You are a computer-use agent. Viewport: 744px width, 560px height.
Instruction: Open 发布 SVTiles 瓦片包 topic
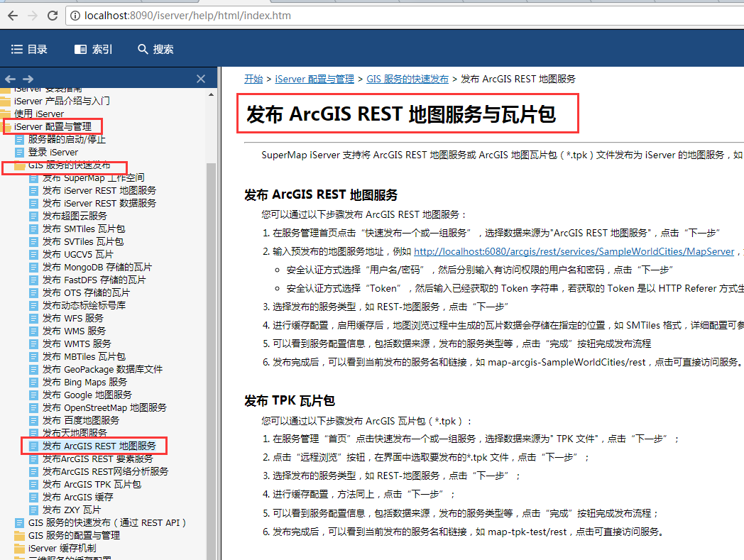tap(83, 242)
